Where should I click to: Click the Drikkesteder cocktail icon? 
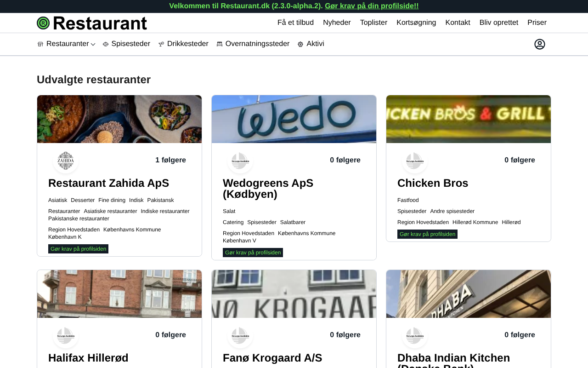tap(161, 44)
